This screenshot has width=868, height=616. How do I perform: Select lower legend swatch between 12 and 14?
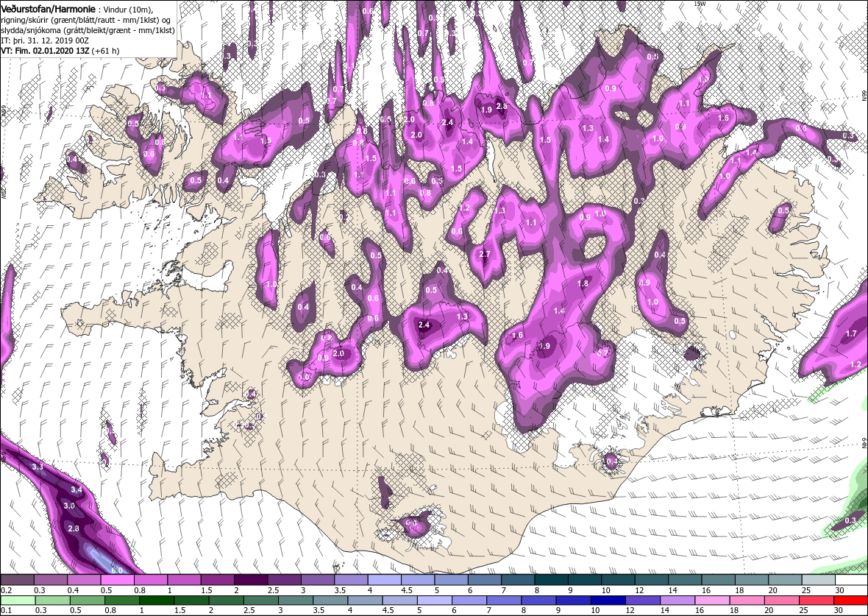(x=642, y=601)
